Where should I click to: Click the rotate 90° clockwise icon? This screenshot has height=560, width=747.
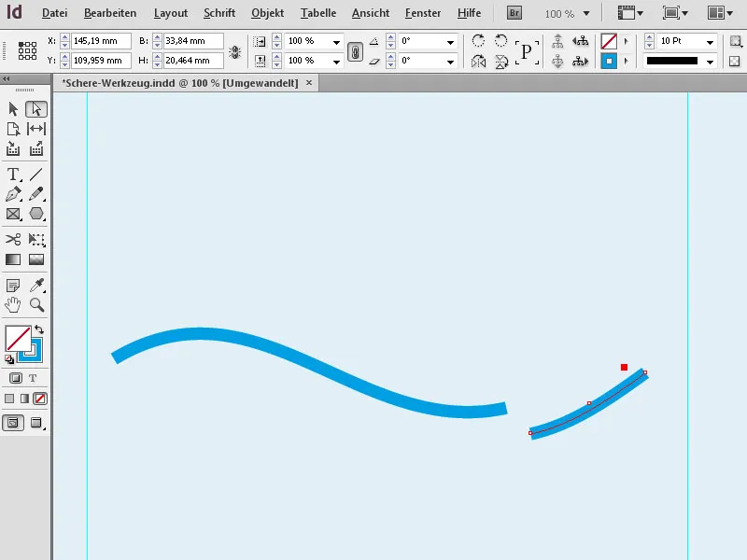478,41
